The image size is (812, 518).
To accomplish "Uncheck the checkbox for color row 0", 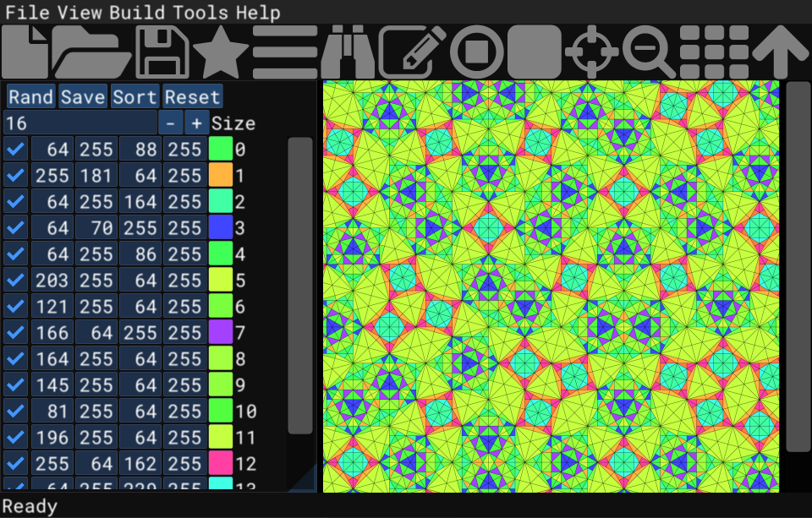I will click(x=15, y=150).
